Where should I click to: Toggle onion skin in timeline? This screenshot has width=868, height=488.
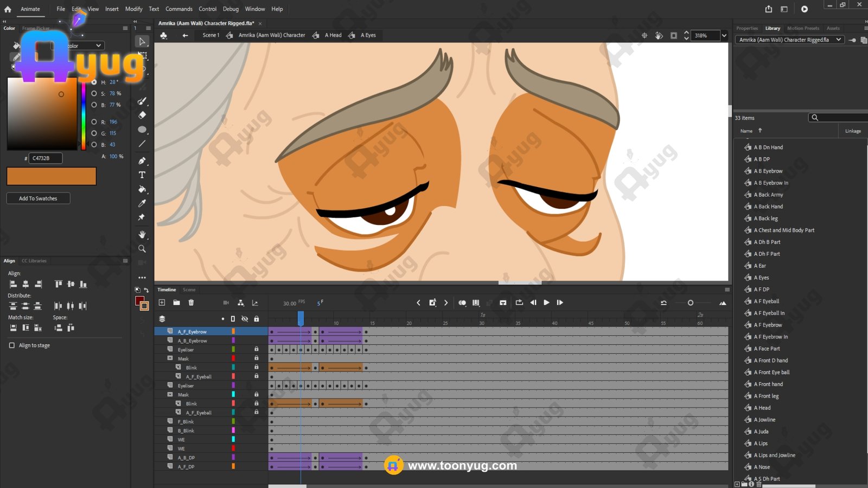click(462, 303)
